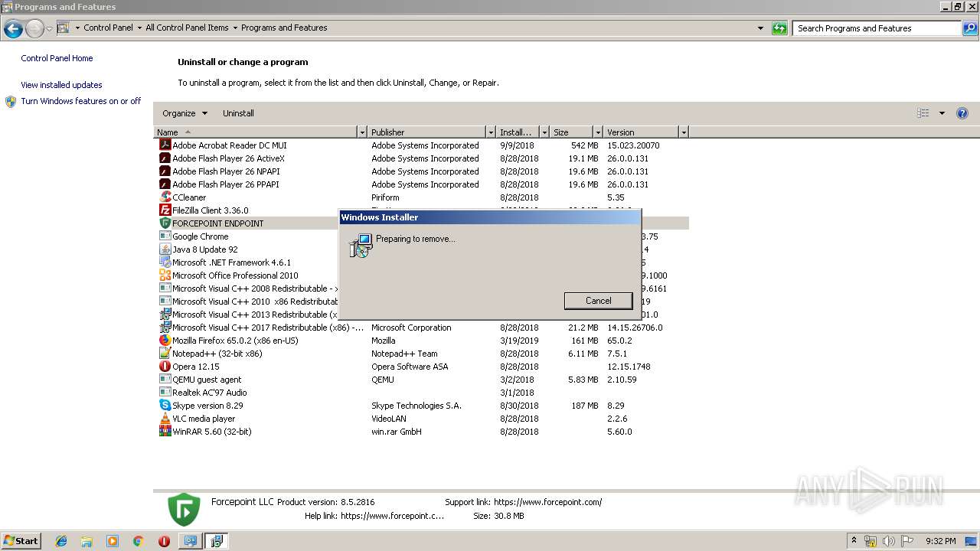
Task: Click the QEMU guest agent icon
Action: (x=165, y=379)
